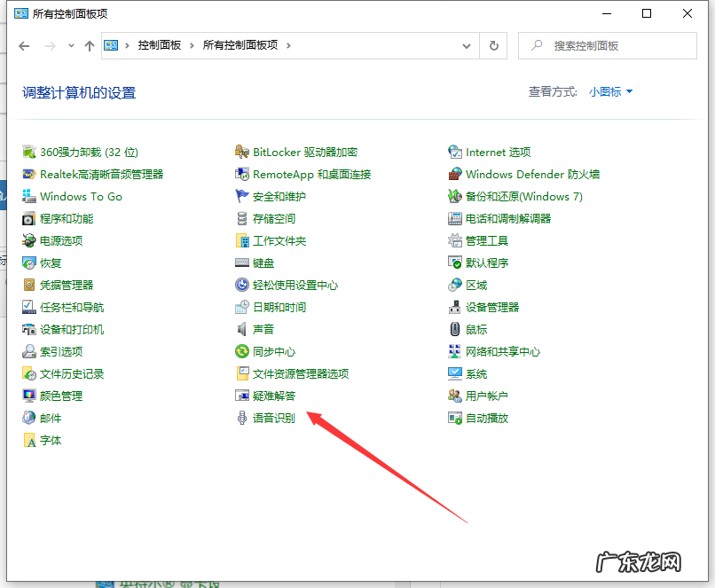The width and height of the screenshot is (715, 588).
Task: Launch 360强力卸载 (32 位)
Action: pos(87,152)
